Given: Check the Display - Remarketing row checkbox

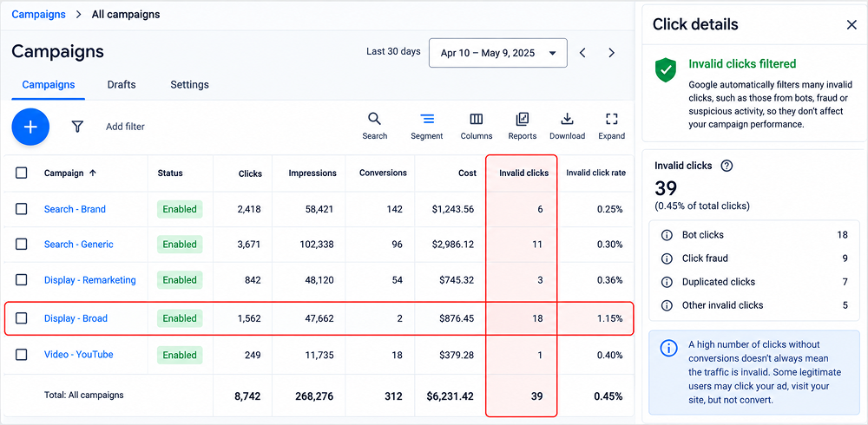Looking at the screenshot, I should tap(21, 279).
